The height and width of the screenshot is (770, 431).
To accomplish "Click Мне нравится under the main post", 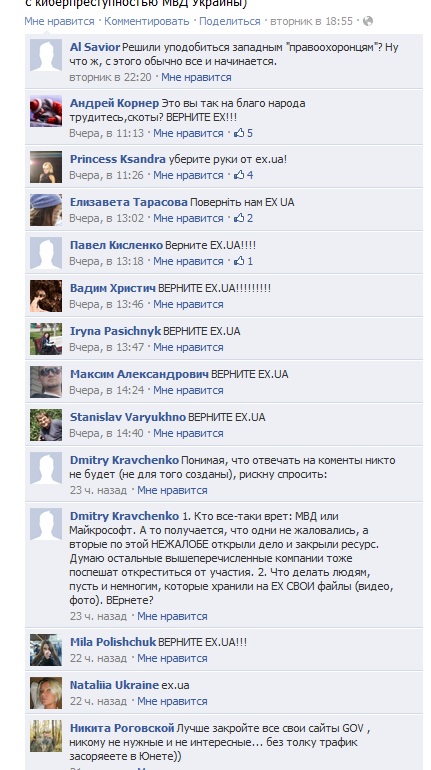I will click(59, 21).
